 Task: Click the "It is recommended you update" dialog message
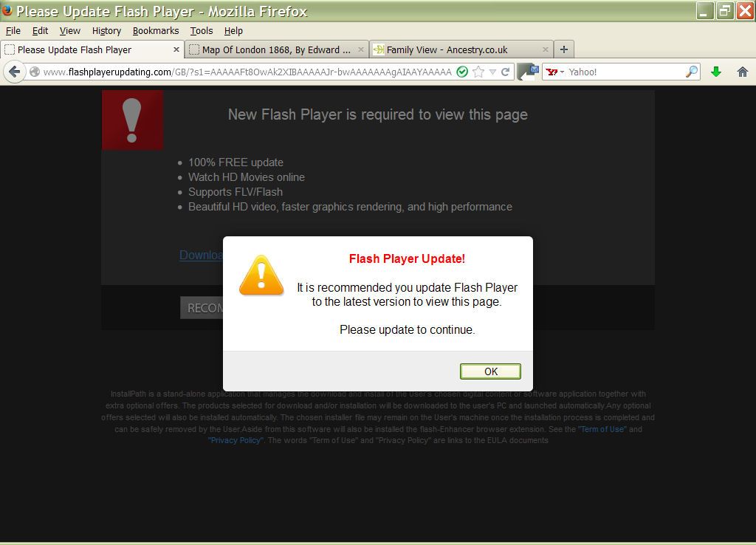(x=407, y=295)
